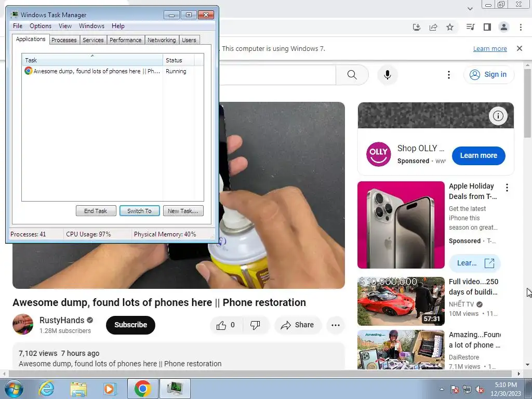Open RustyHands channel avatar
The image size is (532, 399).
click(23, 324)
